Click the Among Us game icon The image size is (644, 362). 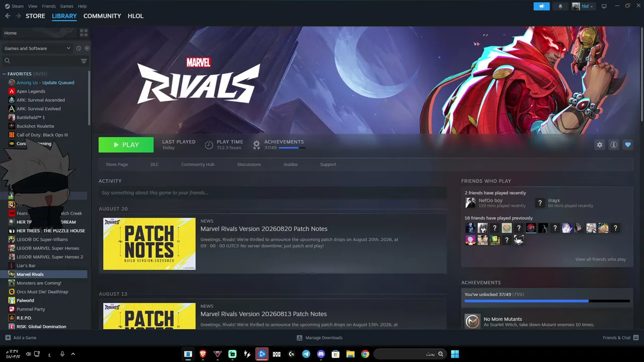[x=12, y=82]
